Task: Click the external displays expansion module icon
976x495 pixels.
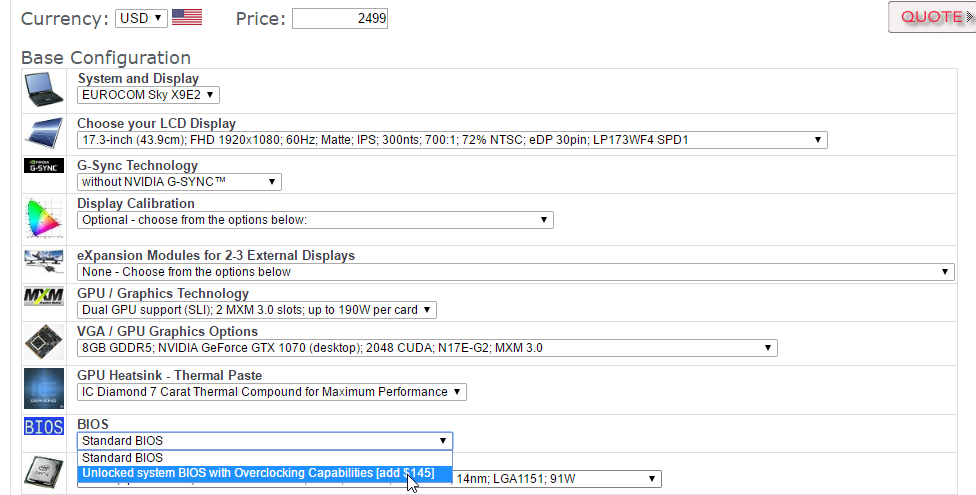Action: pyautogui.click(x=44, y=261)
